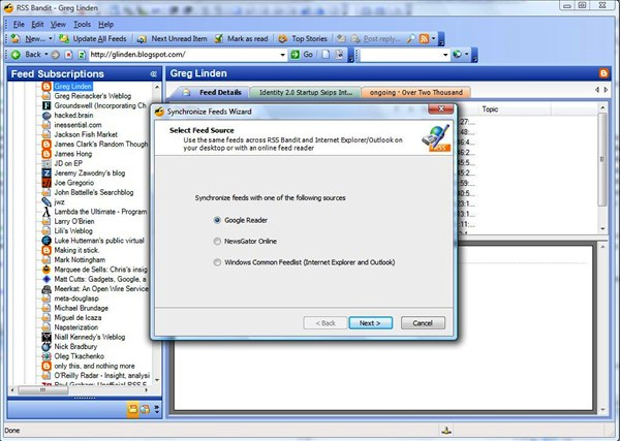The image size is (620, 441).
Task: Select the Windows Common Feedlist radio button
Action: click(x=217, y=262)
